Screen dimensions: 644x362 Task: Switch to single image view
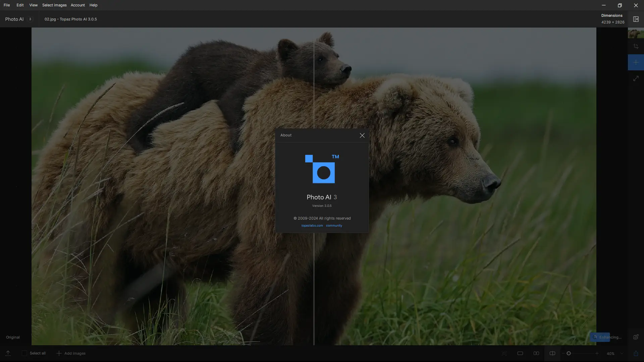coord(520,353)
